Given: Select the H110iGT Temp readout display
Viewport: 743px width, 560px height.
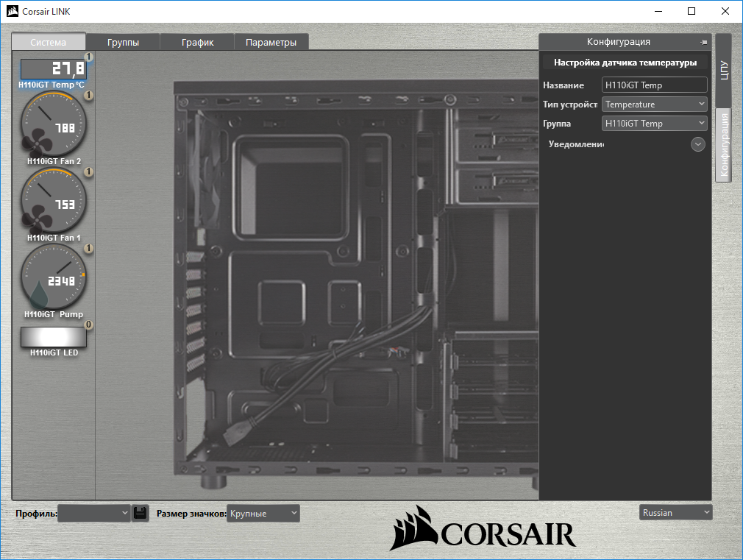Looking at the screenshot, I should 53,69.
